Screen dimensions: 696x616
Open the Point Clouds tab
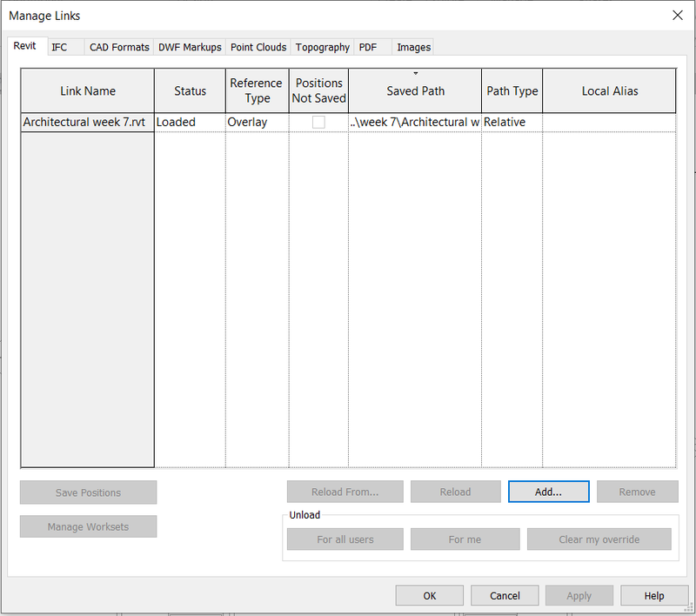pyautogui.click(x=258, y=47)
